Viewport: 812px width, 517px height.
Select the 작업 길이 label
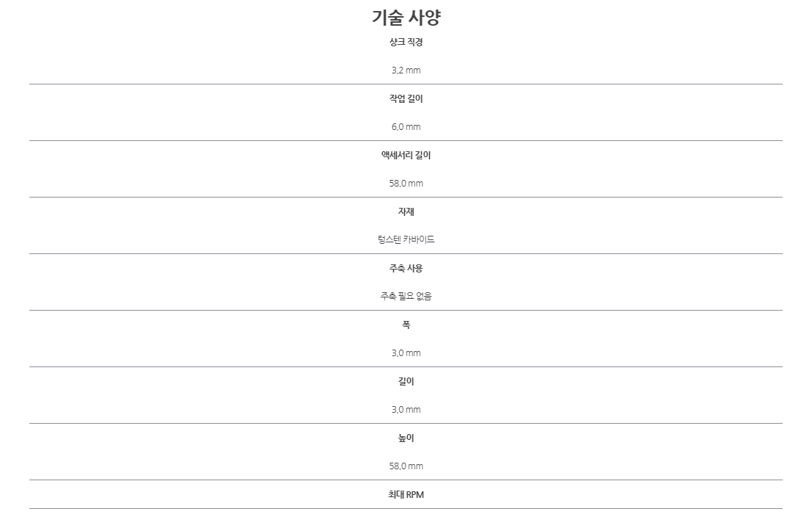pos(406,98)
